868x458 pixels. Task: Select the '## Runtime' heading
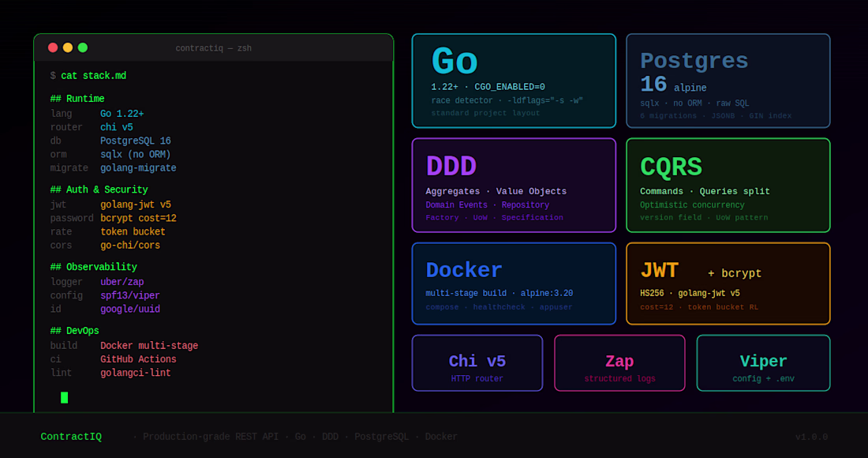(x=77, y=99)
